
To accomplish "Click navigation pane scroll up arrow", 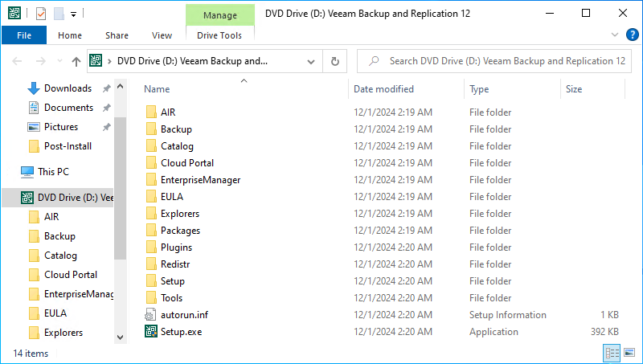I will pos(120,87).
